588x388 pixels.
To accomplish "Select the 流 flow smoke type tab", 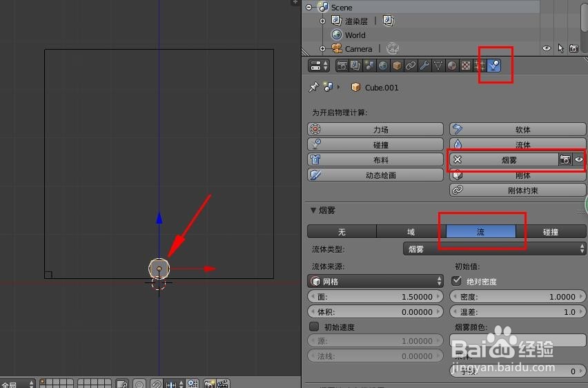I will pos(481,231).
